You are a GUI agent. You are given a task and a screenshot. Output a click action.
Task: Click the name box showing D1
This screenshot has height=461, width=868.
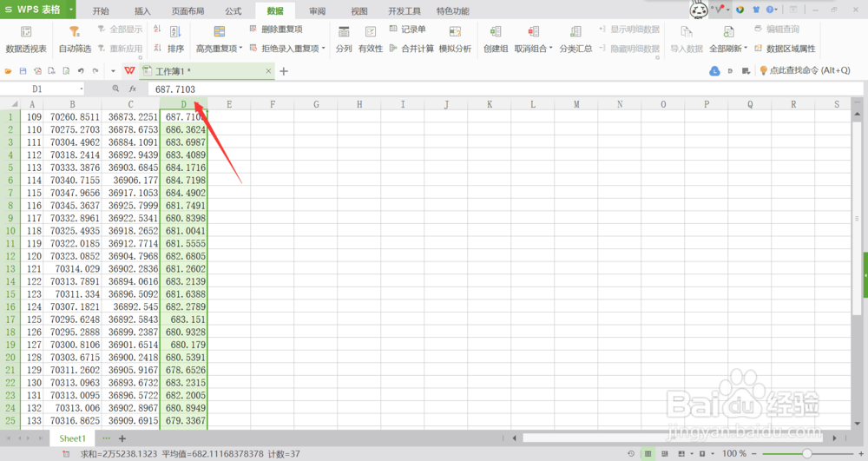(37, 89)
